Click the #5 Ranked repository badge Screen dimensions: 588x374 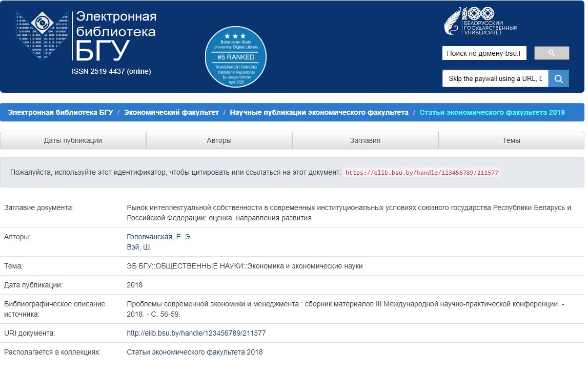click(236, 57)
